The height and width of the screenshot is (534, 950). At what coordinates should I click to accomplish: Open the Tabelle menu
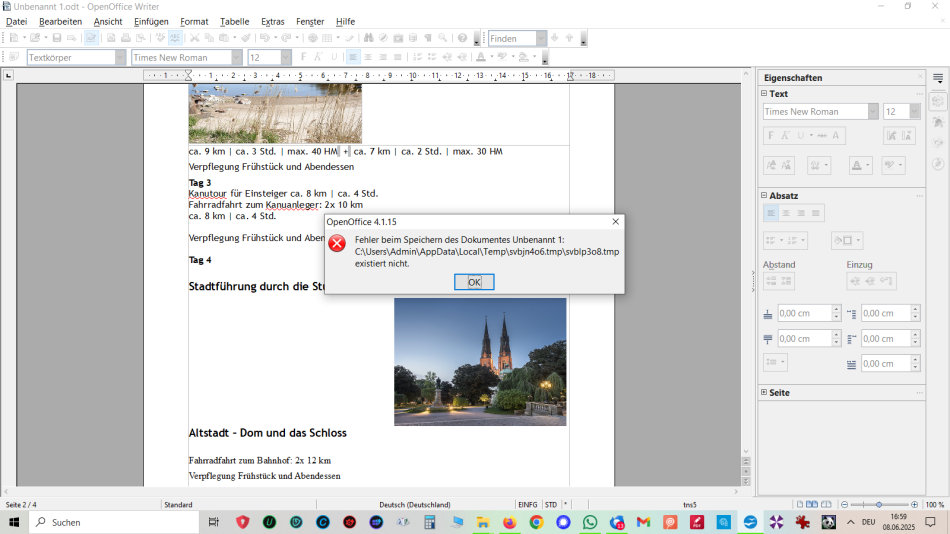[234, 21]
